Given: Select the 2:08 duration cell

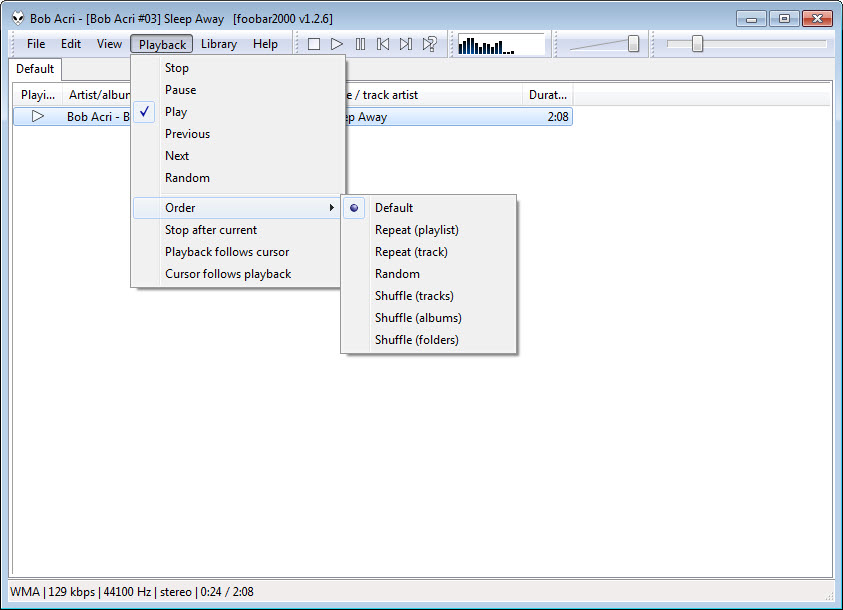Looking at the screenshot, I should [x=558, y=117].
